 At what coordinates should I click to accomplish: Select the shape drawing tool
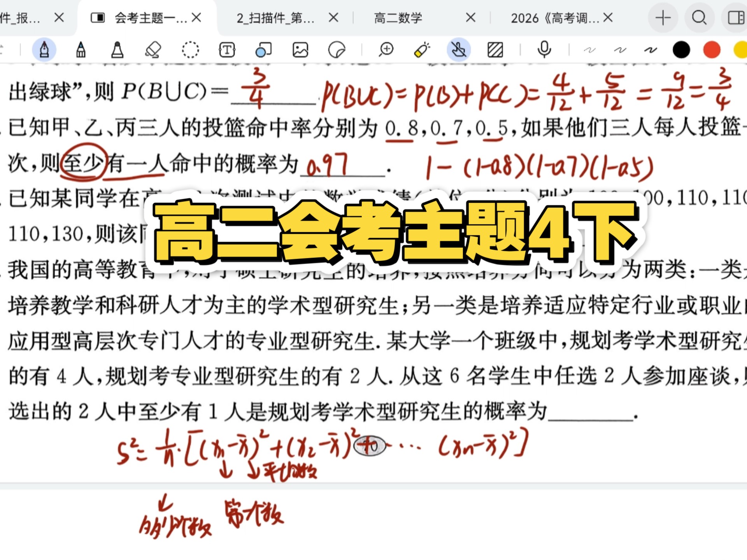coord(263,50)
